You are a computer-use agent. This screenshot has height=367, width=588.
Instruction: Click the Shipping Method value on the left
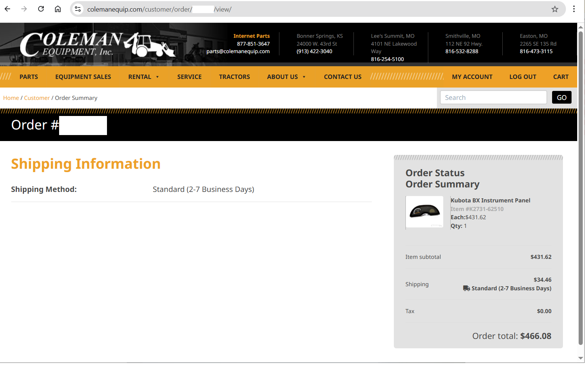pos(203,189)
